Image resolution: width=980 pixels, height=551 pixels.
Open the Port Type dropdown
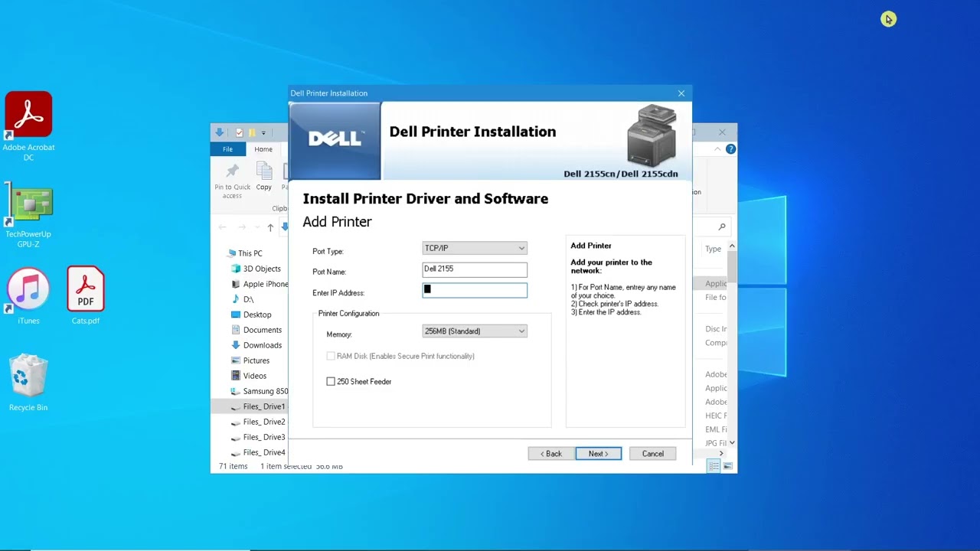475,248
